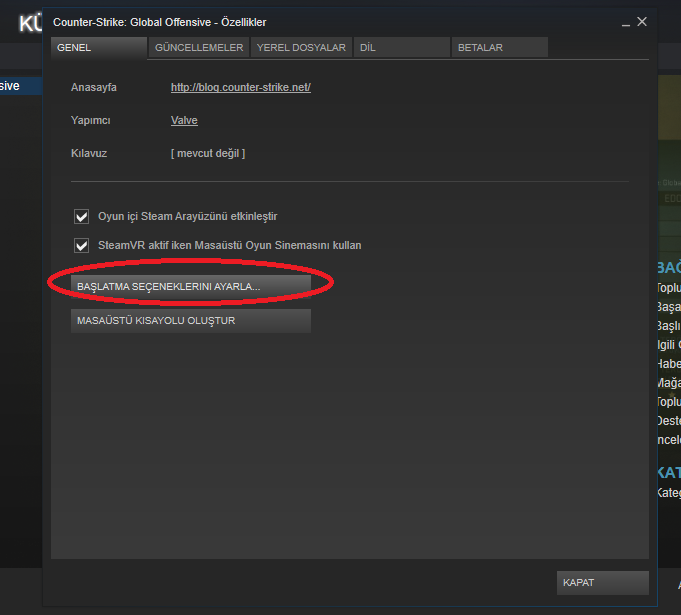Select the highlighted game entry in Steam library sidebar
The height and width of the screenshot is (615, 681).
[21, 86]
